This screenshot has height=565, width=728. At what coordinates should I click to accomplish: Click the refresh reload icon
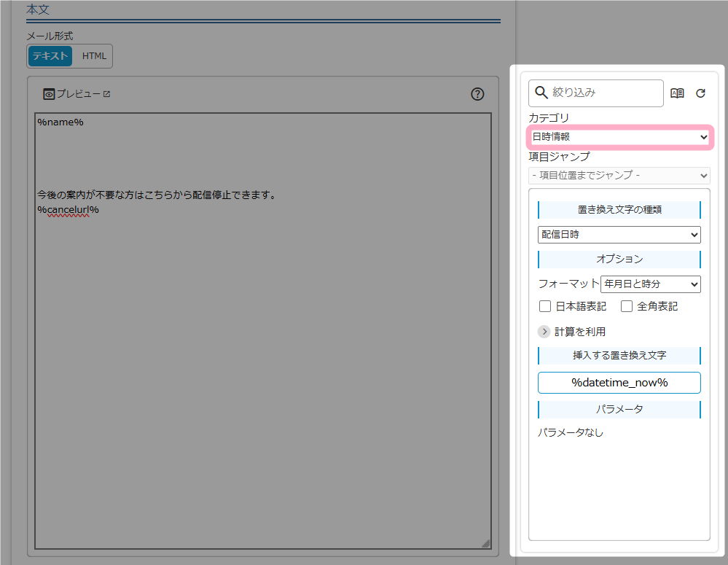700,93
